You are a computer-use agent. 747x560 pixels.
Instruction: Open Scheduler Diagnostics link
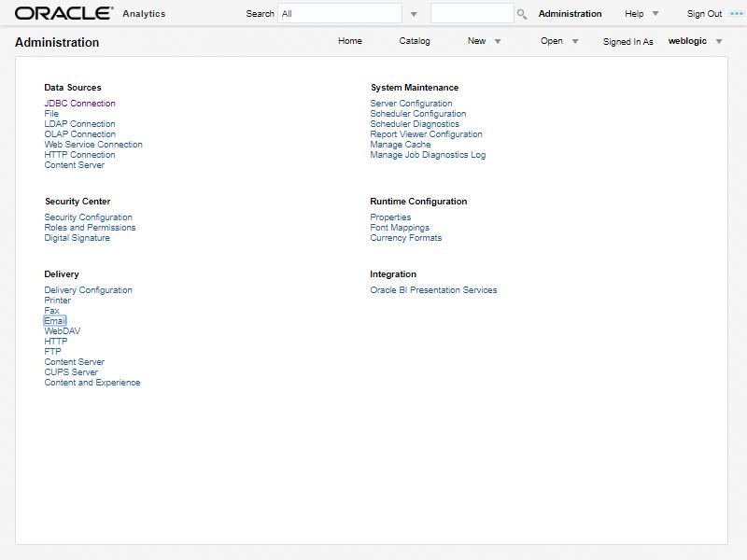415,124
